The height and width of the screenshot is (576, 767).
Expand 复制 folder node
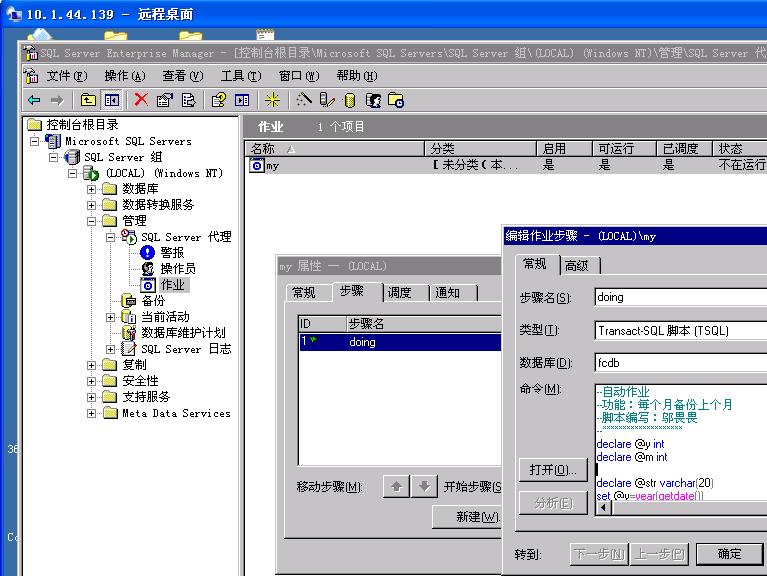point(91,365)
